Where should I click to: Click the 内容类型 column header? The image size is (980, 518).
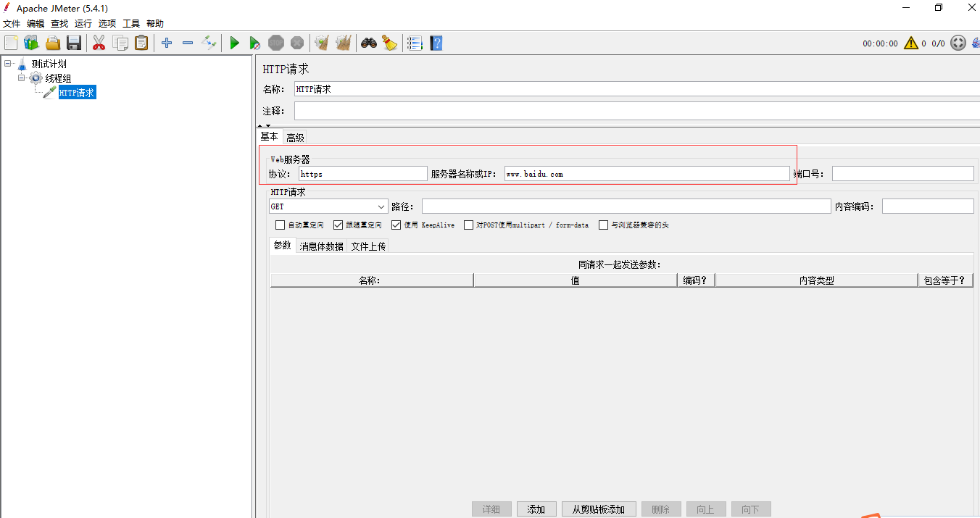[816, 280]
